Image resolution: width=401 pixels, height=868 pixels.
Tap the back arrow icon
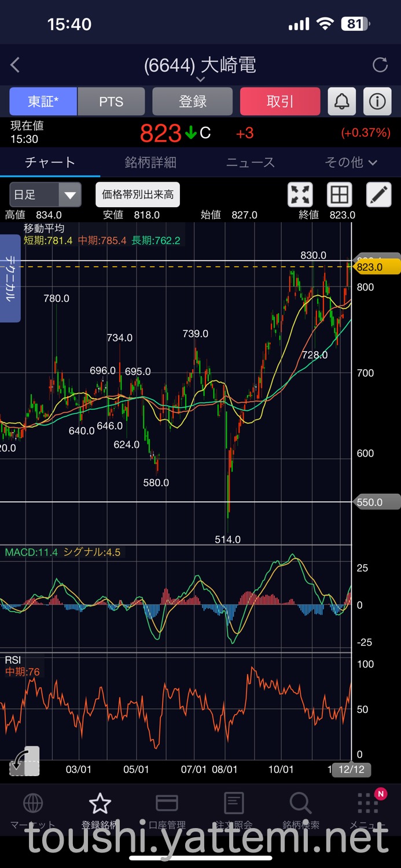(16, 65)
